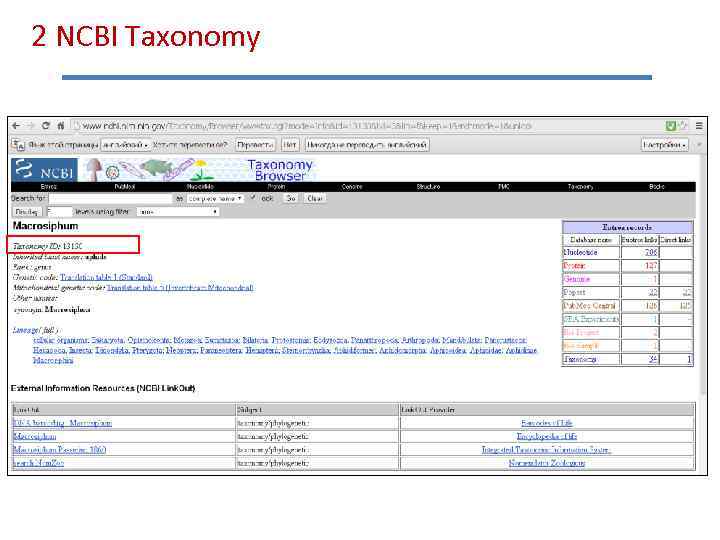The image size is (720, 540).
Task: Click Arthropoda in the lineage
Action: pos(420,340)
